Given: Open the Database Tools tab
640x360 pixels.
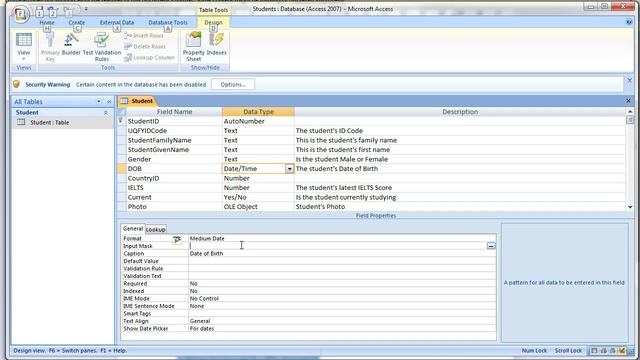Looking at the screenshot, I should [168, 22].
